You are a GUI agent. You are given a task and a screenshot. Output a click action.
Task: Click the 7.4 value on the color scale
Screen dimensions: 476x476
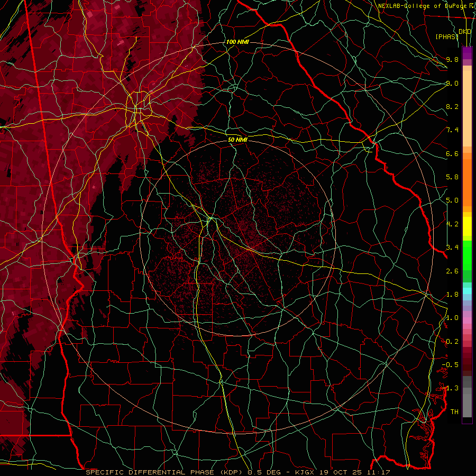(452, 130)
